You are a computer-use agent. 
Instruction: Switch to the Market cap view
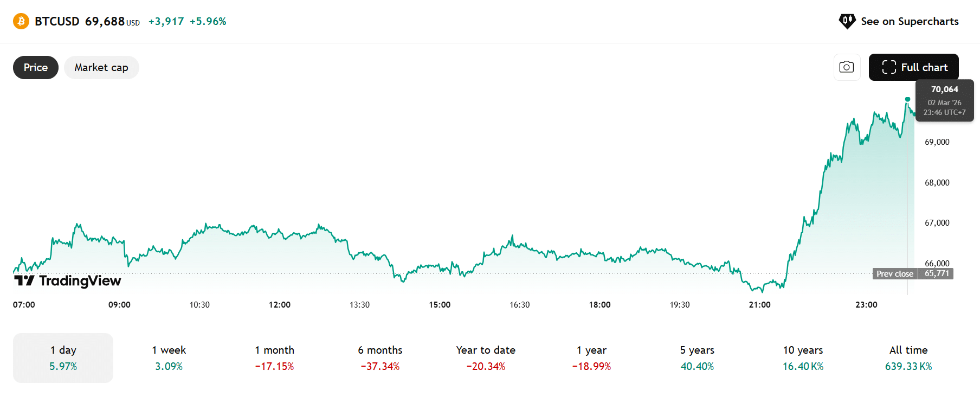[101, 68]
